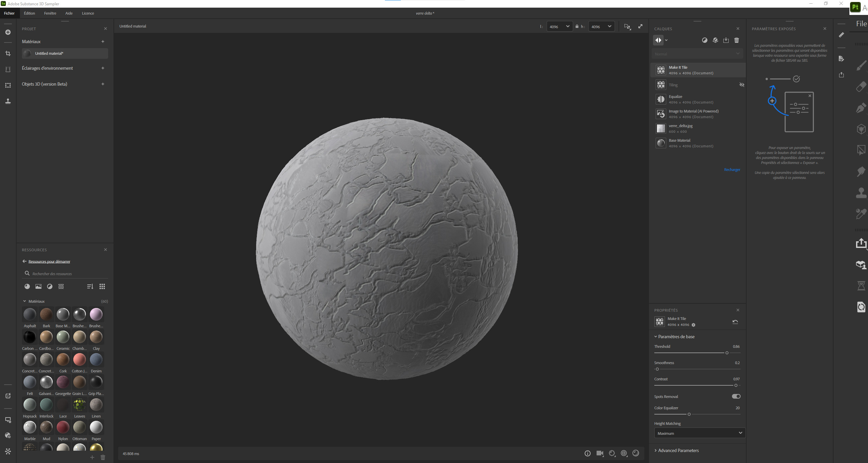The width and height of the screenshot is (868, 463).
Task: Close the Paramètres Exposés panel
Action: [x=825, y=29]
